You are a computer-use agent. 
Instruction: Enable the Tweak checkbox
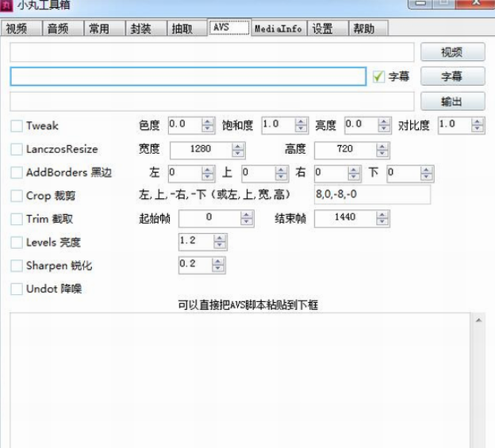coord(17,125)
